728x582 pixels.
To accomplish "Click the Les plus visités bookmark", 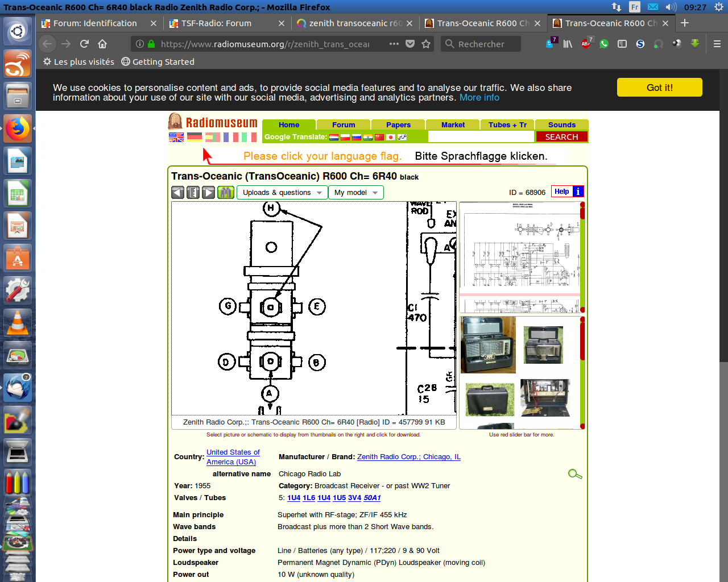I will coord(78,61).
